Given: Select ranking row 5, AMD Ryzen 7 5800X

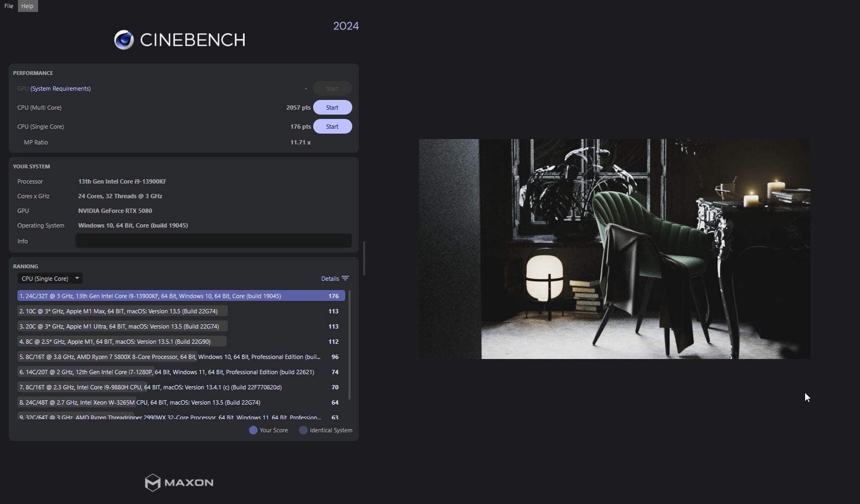Looking at the screenshot, I should click(181, 357).
